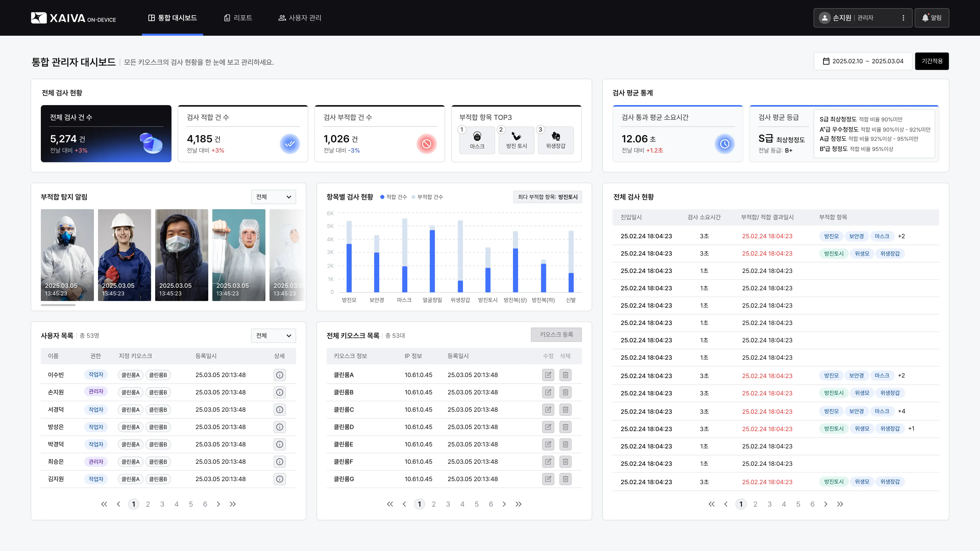Viewport: 980px width, 551px height.
Task: Click the 위생장갑 icon in TOP3
Action: click(x=555, y=140)
